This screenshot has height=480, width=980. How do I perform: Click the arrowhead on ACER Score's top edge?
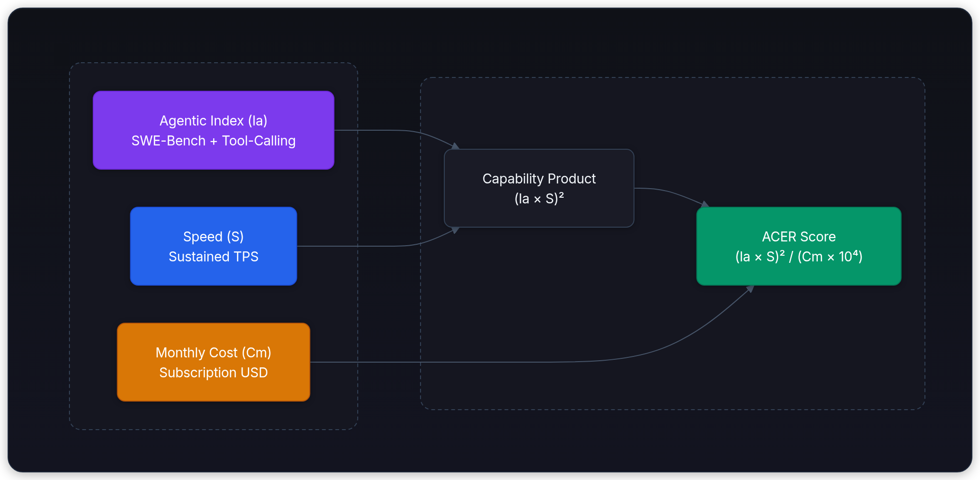point(705,204)
